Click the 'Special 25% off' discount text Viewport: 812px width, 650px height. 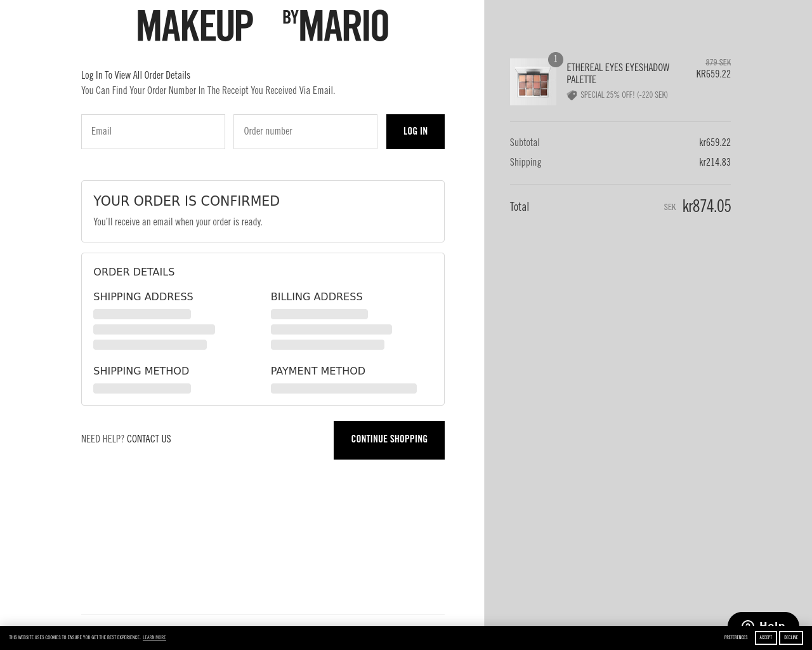(624, 95)
